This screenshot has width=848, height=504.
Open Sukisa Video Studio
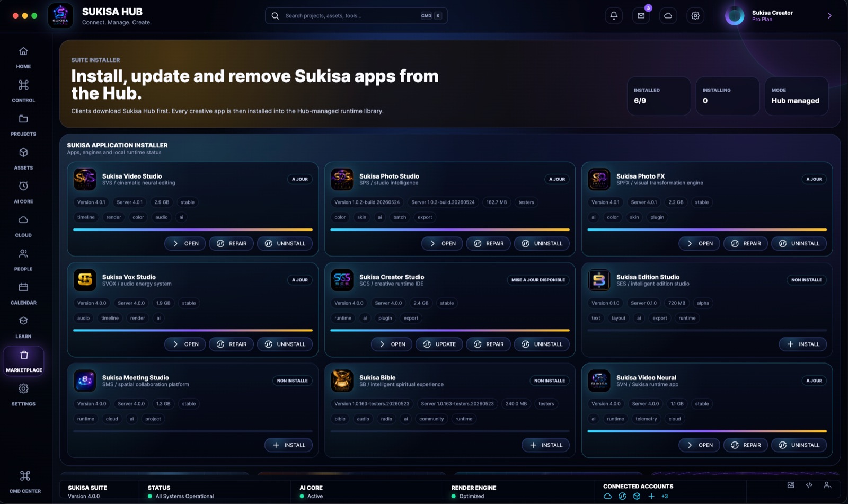(185, 244)
